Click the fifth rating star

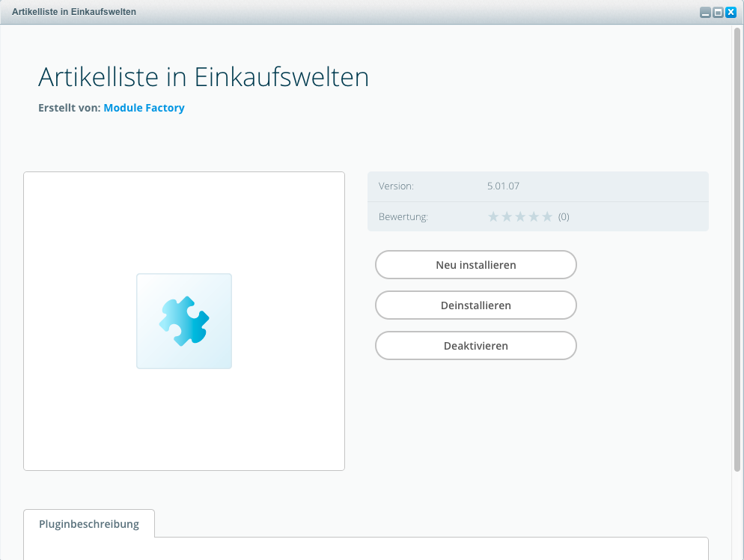(x=547, y=217)
